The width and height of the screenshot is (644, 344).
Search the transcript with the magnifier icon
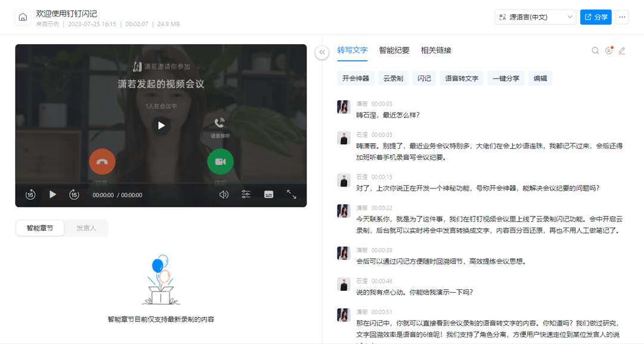[595, 51]
